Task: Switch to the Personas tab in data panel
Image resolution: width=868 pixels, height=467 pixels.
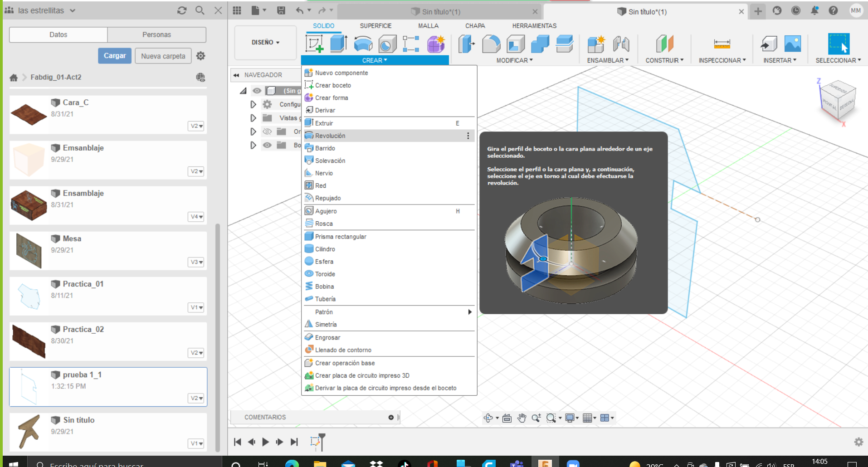Action: [157, 34]
